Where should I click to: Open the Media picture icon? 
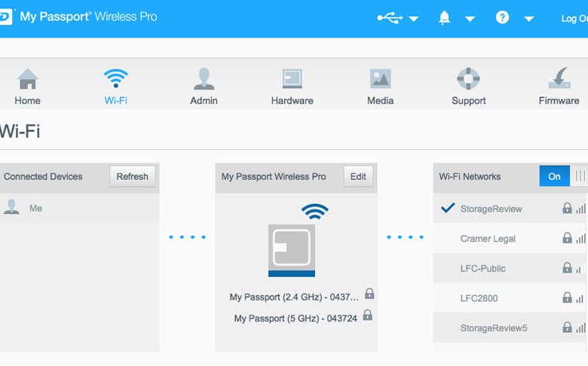380,78
